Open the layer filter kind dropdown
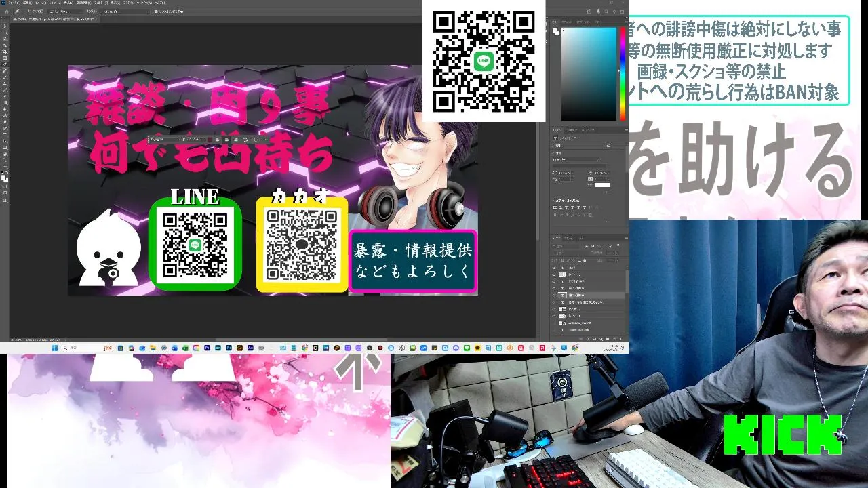This screenshot has width=868, height=488. (x=566, y=247)
